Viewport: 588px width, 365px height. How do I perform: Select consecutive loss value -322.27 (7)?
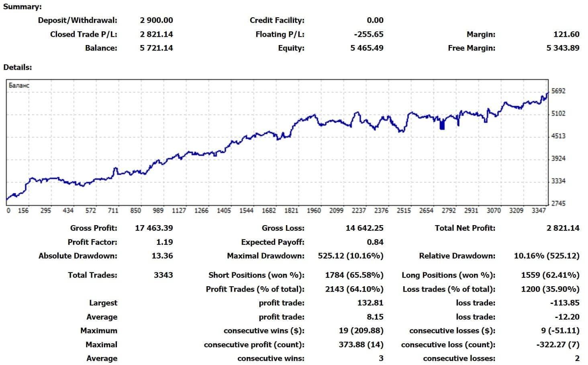tap(558, 344)
